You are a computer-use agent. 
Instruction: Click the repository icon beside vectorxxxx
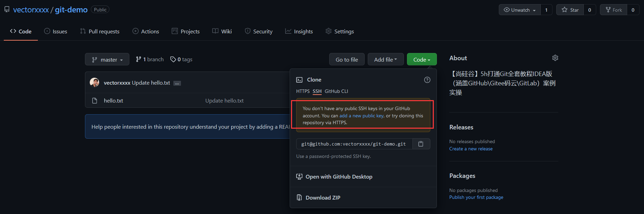[7, 10]
